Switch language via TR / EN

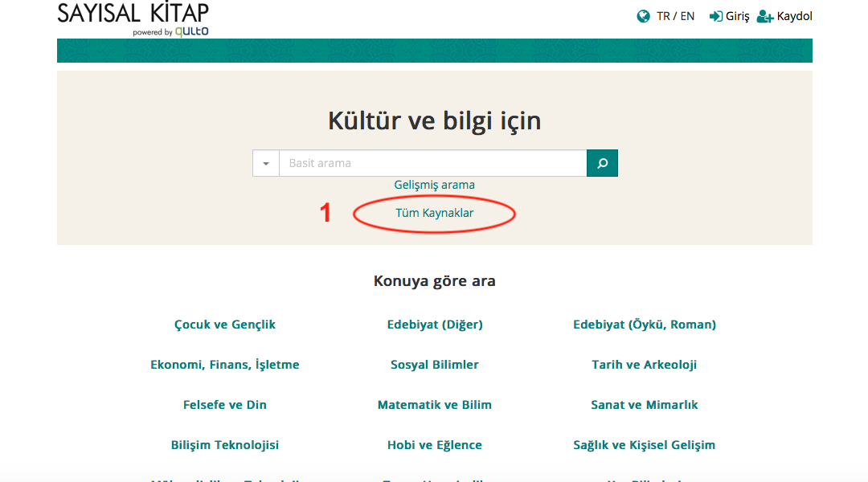tap(675, 16)
